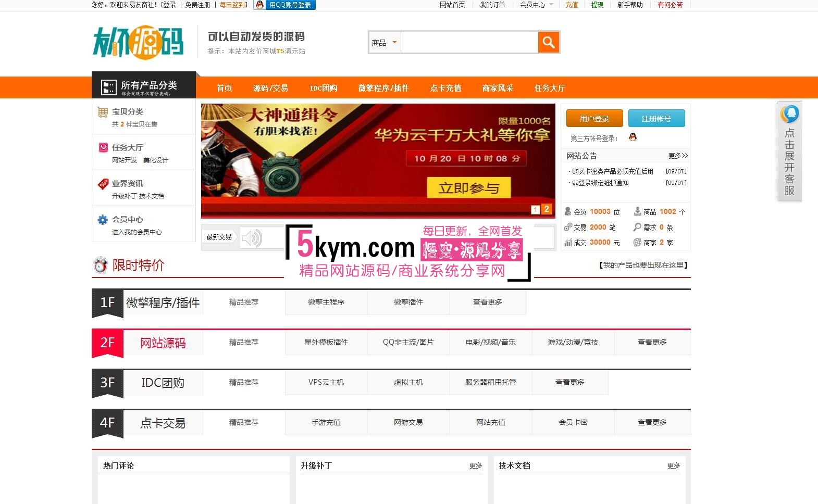The height and width of the screenshot is (504, 818).
Task: Select 电影/视频/音乐 tab in 2F
Action: point(491,342)
